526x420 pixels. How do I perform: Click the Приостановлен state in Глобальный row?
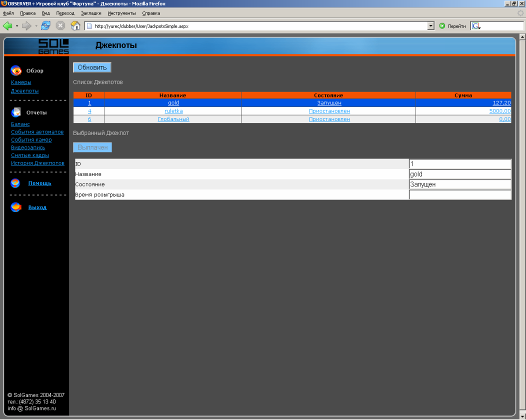(x=329, y=119)
